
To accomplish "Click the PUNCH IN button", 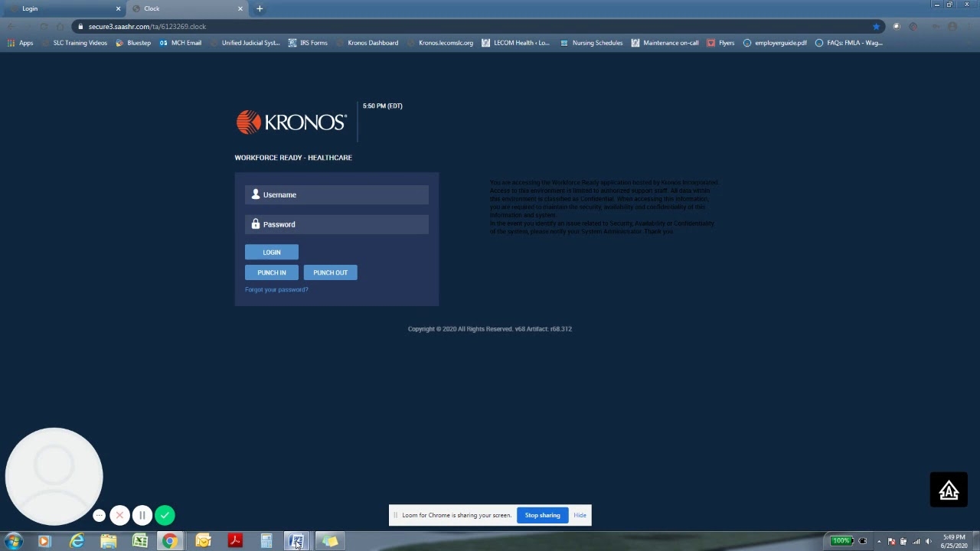I will coord(272,272).
